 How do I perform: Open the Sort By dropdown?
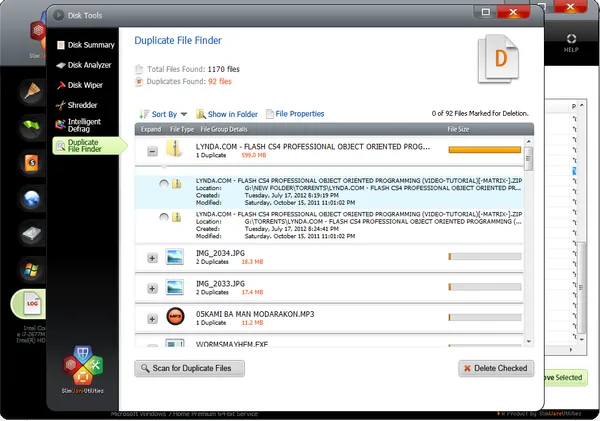pos(163,114)
